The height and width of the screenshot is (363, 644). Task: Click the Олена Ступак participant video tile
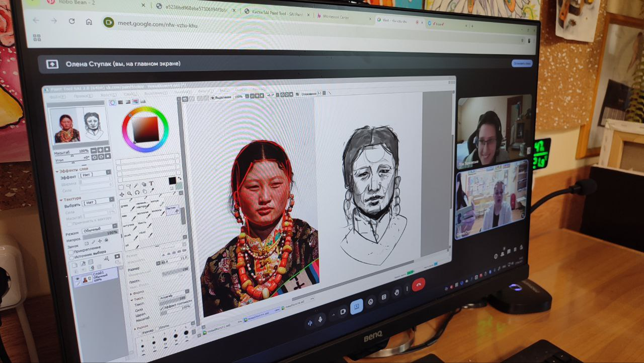point(492,199)
